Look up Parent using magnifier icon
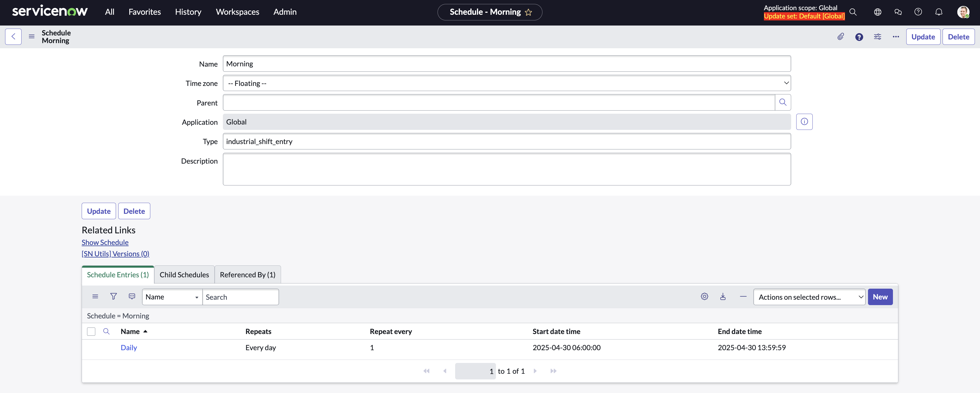 click(x=783, y=102)
